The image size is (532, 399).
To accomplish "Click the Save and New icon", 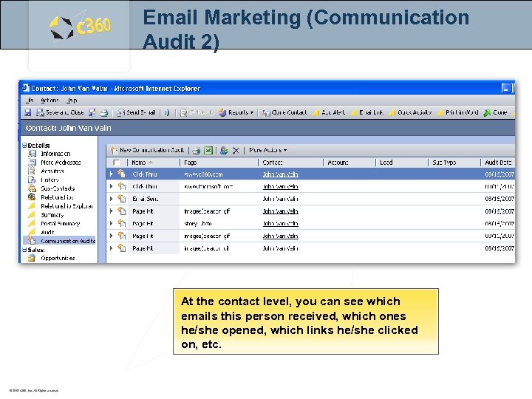I will click(x=92, y=112).
